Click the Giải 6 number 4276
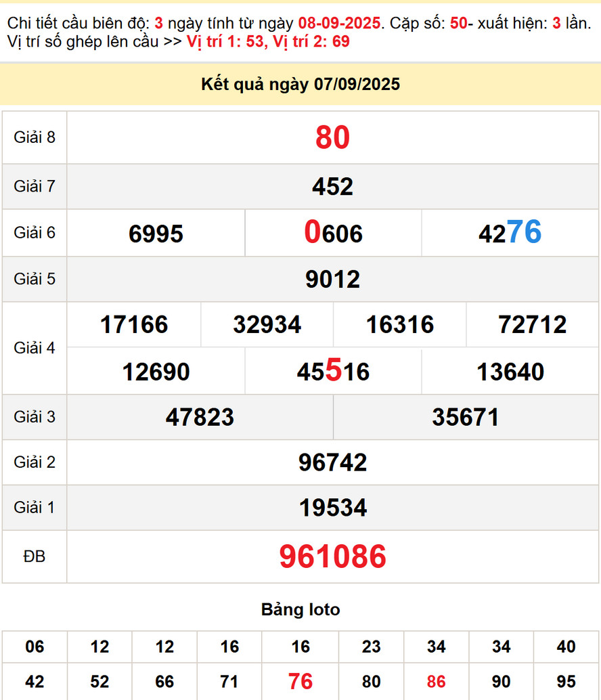The image size is (601, 700). (510, 234)
